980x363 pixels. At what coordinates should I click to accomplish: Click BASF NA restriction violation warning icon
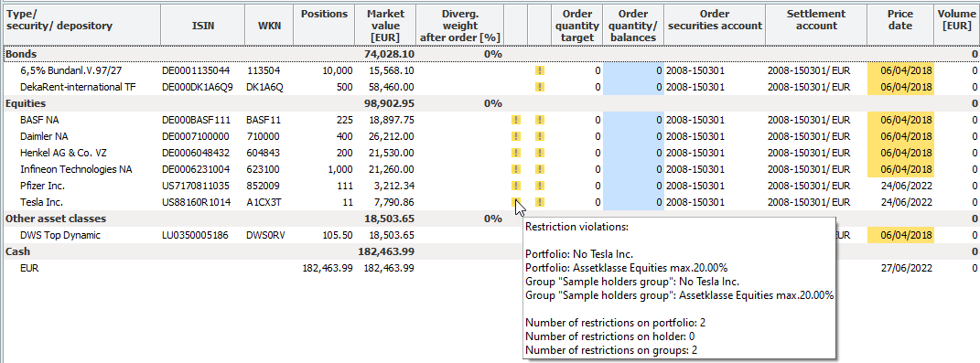pos(516,120)
